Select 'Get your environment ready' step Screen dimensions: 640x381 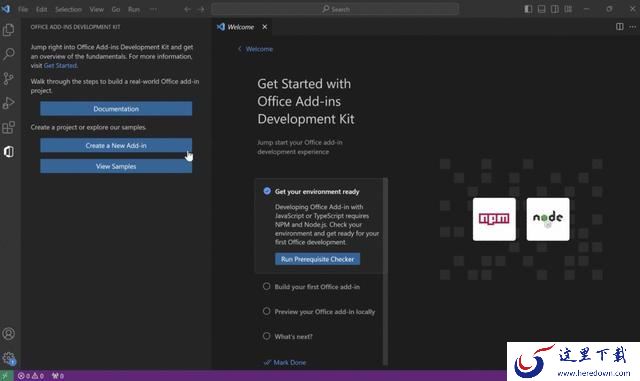317,192
